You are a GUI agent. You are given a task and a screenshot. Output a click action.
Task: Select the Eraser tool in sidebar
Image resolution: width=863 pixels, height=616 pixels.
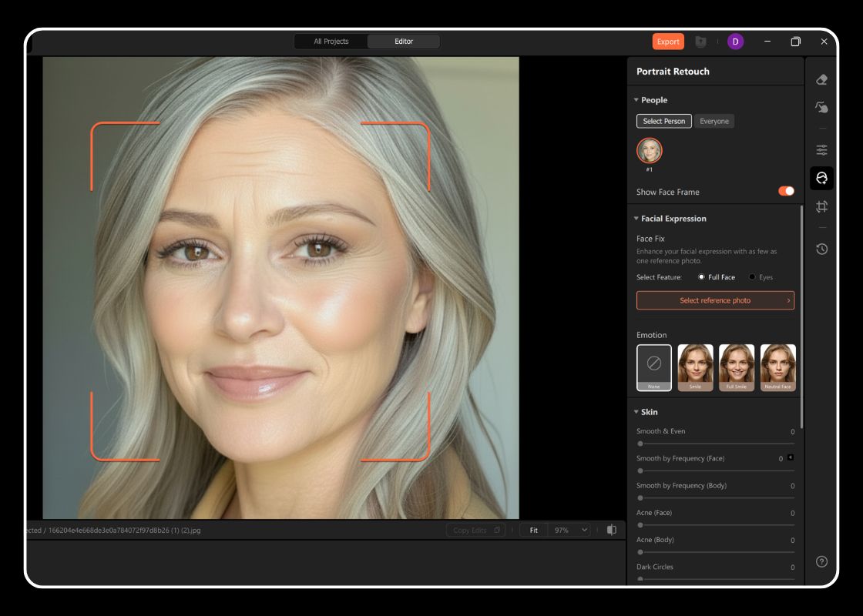[x=821, y=79]
